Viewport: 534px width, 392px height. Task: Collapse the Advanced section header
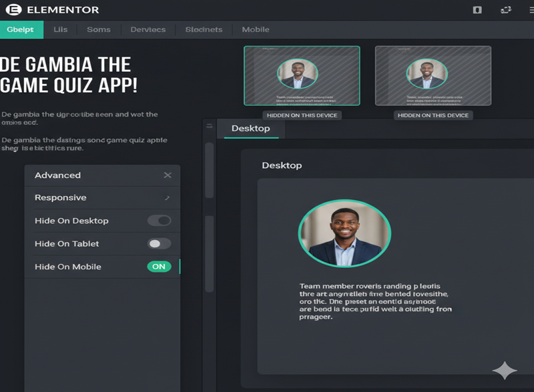pos(57,175)
